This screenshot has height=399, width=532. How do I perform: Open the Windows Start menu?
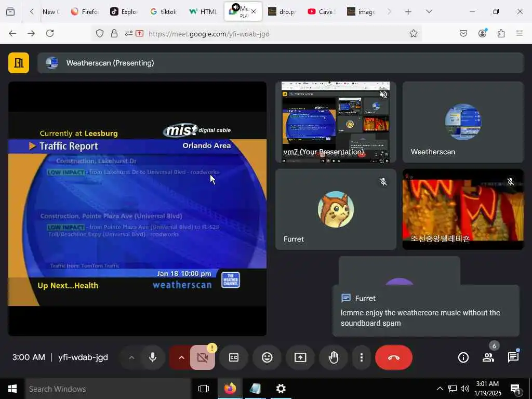pyautogui.click(x=12, y=389)
